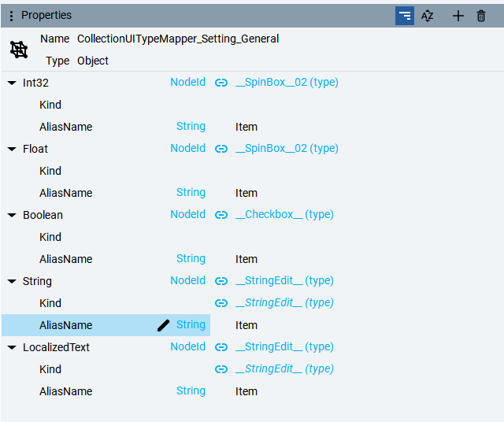Viewport: 504px width, 422px height.
Task: Click the Item value of Int32 AliasName
Action: click(246, 127)
